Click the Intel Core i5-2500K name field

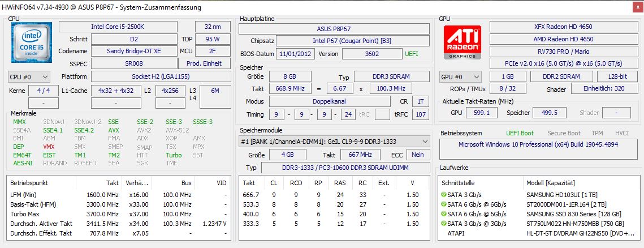tap(118, 27)
